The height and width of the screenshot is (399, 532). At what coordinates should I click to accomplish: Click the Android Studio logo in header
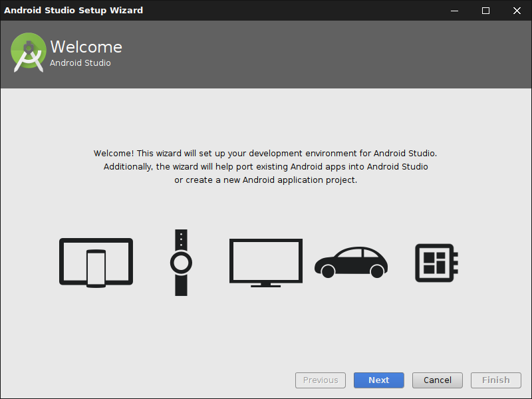(x=28, y=53)
